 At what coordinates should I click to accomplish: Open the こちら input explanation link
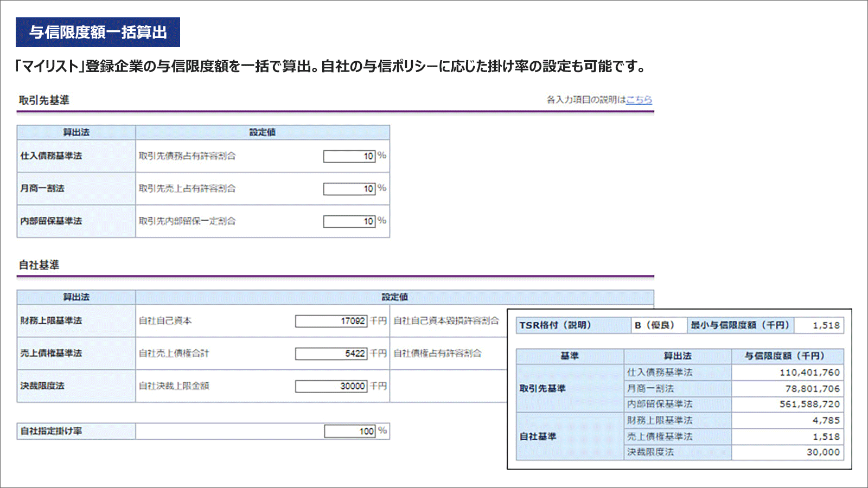(639, 100)
